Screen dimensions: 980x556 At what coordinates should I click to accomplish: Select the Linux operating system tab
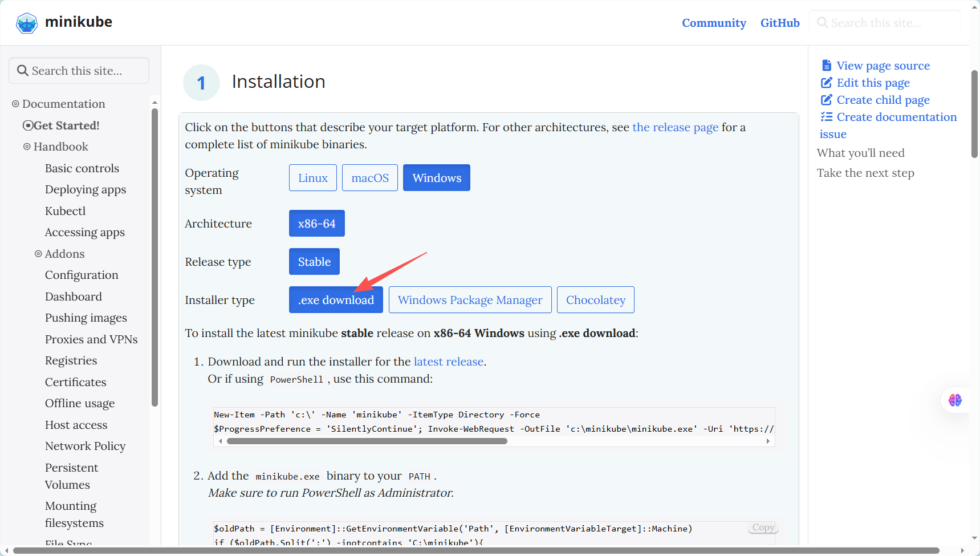(313, 178)
